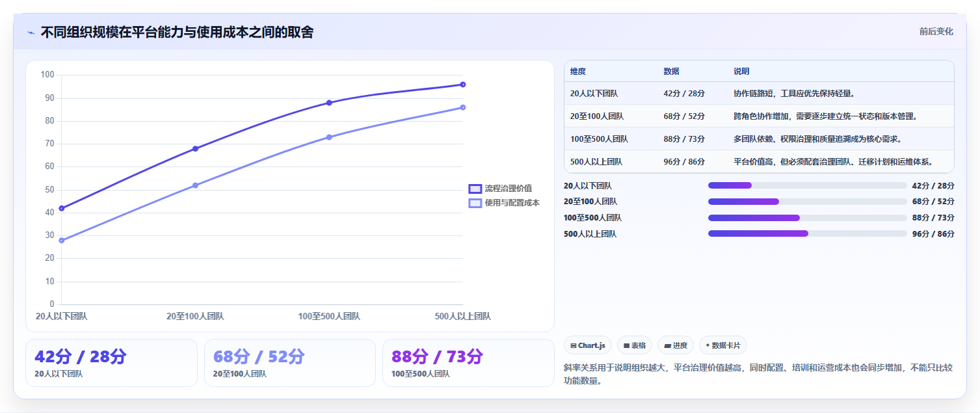Click the 使用与配置成本 point at 20人以下团队

[62, 241]
